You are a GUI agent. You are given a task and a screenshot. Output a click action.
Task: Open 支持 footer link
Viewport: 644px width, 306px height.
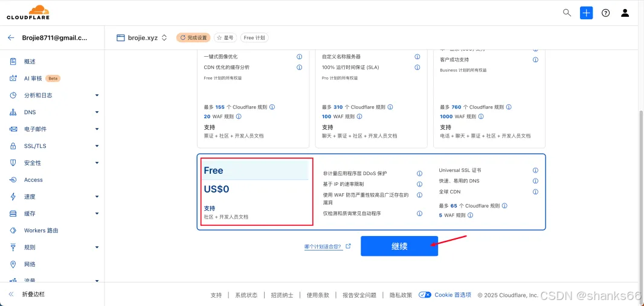point(216,295)
